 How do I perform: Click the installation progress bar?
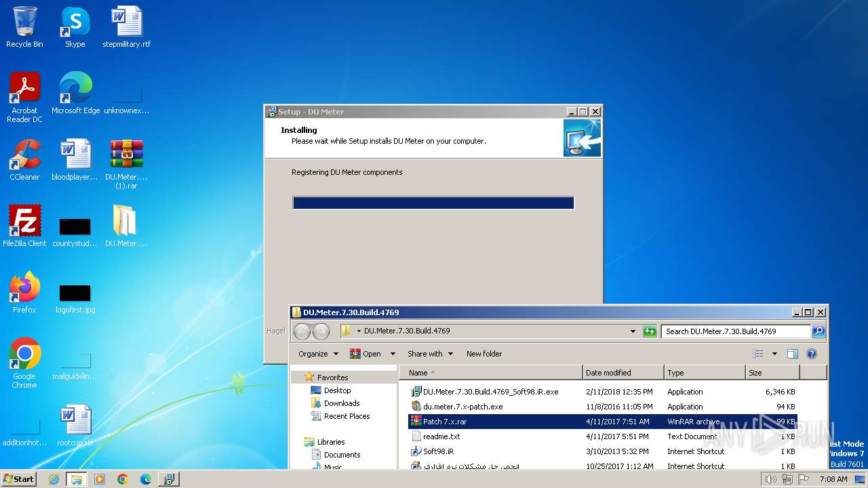pos(433,203)
